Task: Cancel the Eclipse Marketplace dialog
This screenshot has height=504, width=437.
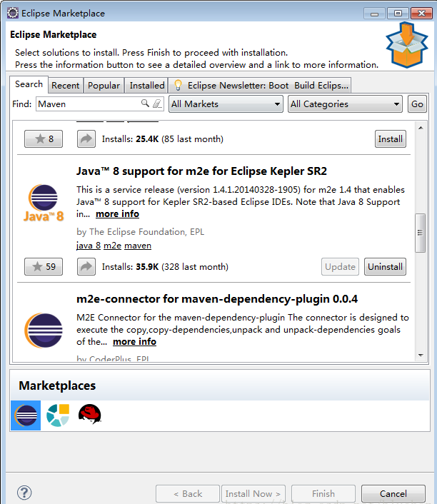Action: point(393,493)
